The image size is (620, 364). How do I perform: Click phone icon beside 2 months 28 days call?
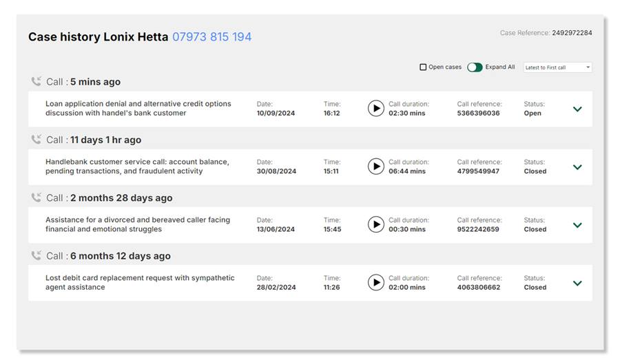[x=37, y=197]
